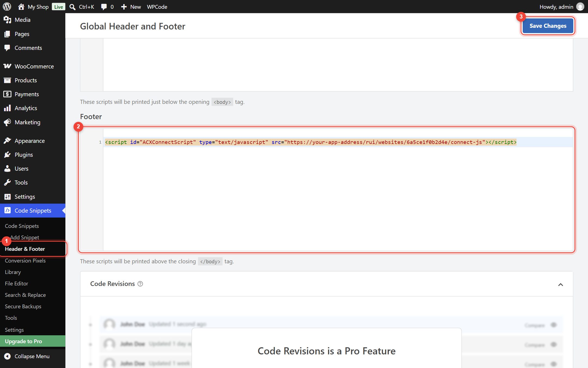Click the plus New icon
Image resolution: width=588 pixels, height=368 pixels.
click(124, 7)
